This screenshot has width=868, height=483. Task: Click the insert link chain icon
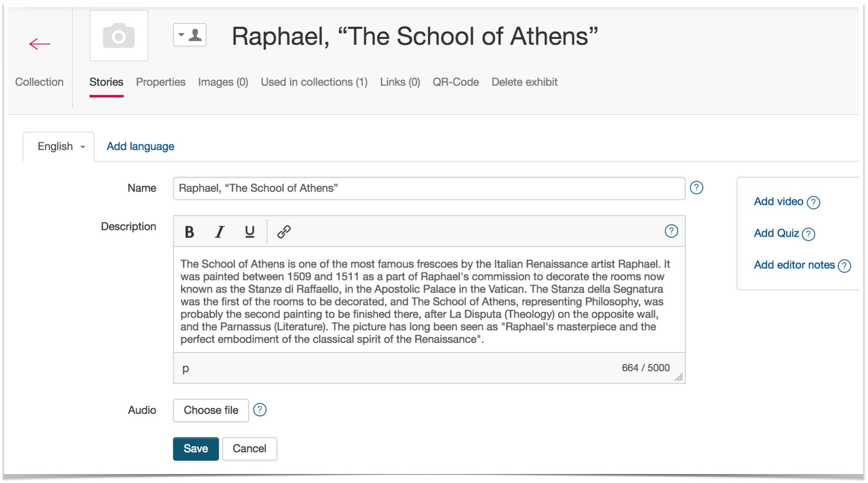tap(284, 232)
